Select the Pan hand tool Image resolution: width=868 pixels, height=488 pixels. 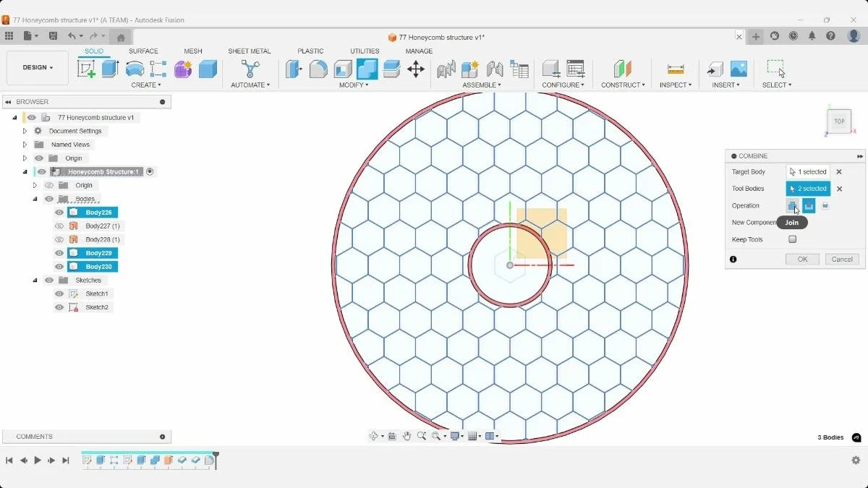pyautogui.click(x=407, y=436)
